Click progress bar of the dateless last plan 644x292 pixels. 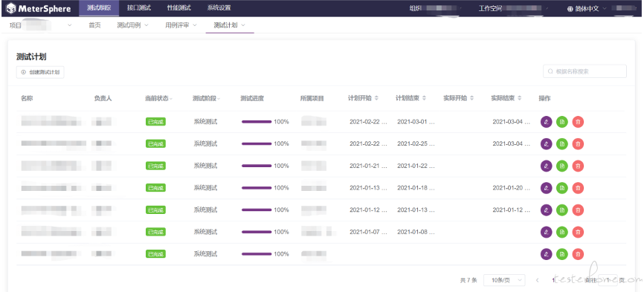[257, 254]
